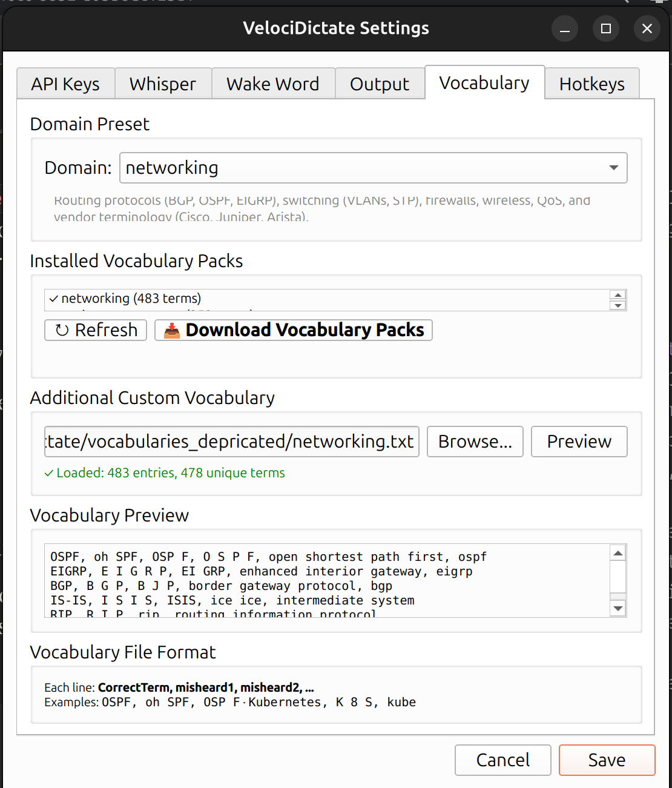This screenshot has width=672, height=788.
Task: Click the down stepper arrow on the packs list
Action: click(x=618, y=304)
